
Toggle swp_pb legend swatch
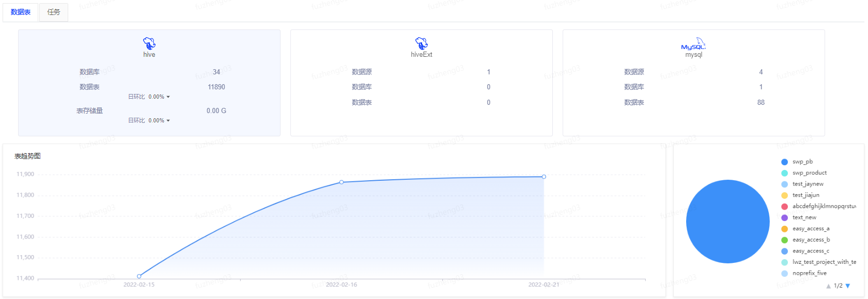coord(784,162)
